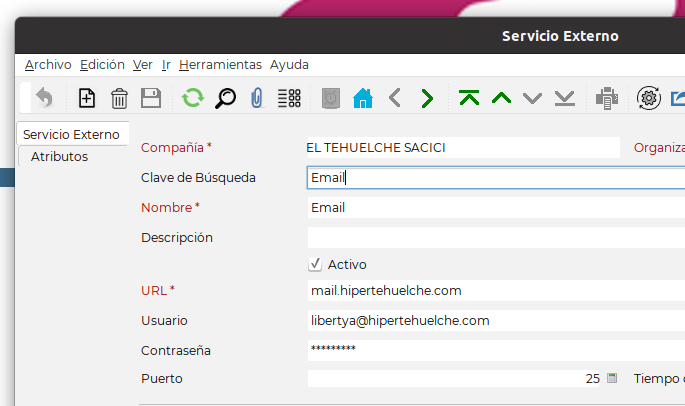The width and height of the screenshot is (685, 406).
Task: Open the Edición menu
Action: coord(102,65)
